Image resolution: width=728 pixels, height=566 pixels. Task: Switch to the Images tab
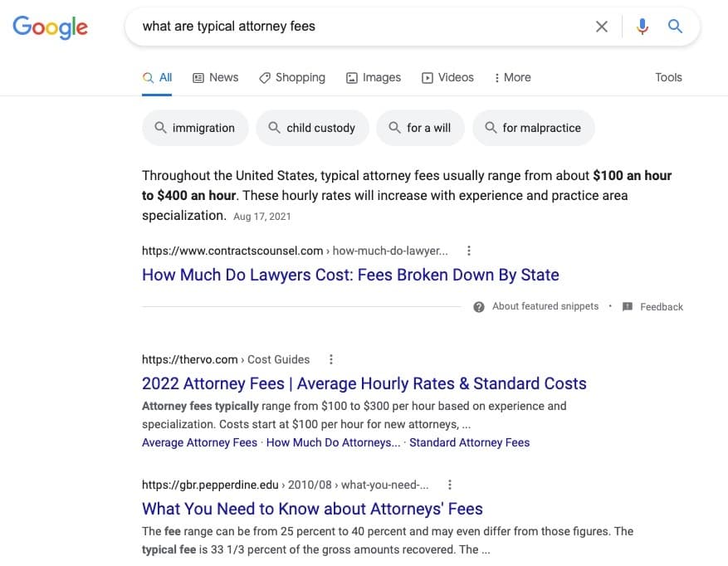pyautogui.click(x=373, y=77)
